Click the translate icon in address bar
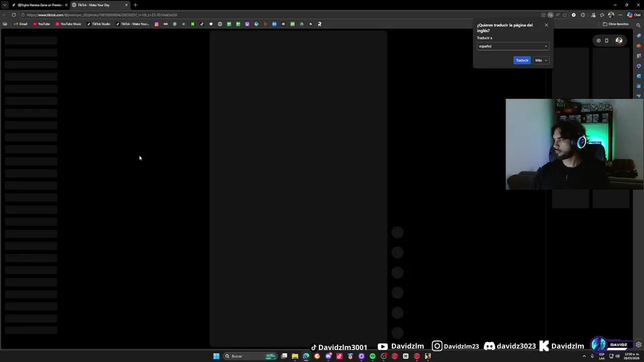 pyautogui.click(x=550, y=15)
